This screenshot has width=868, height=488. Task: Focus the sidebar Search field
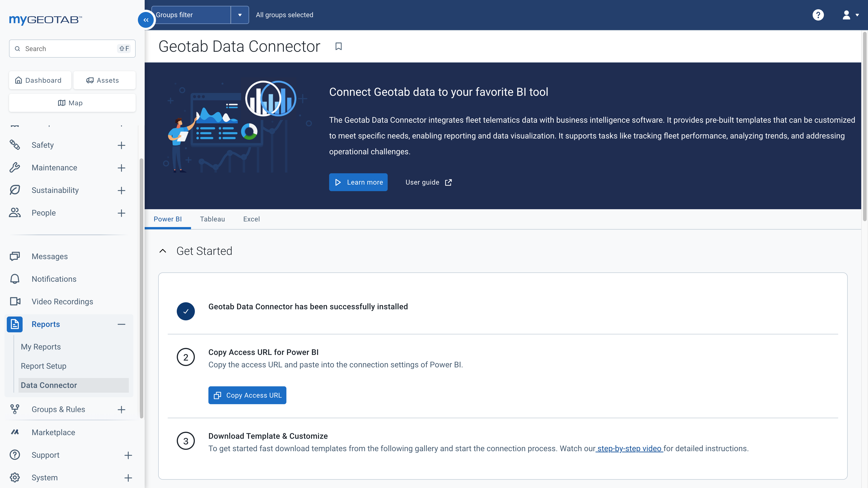72,49
